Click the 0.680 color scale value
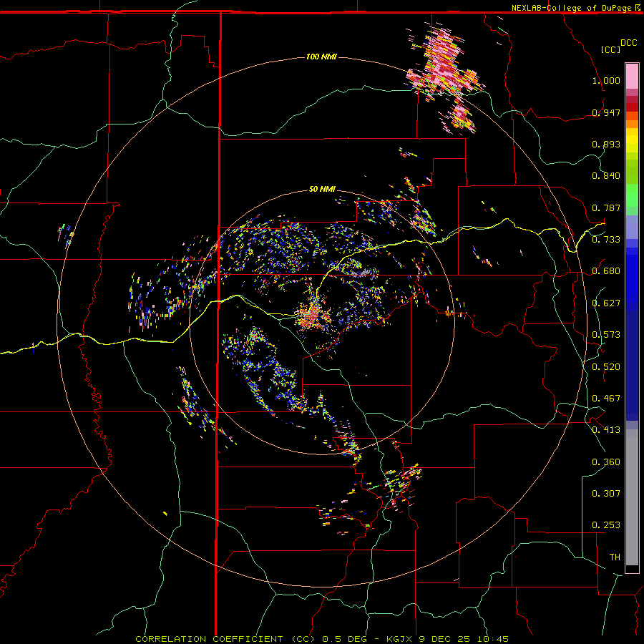644x644 pixels. pyautogui.click(x=606, y=271)
